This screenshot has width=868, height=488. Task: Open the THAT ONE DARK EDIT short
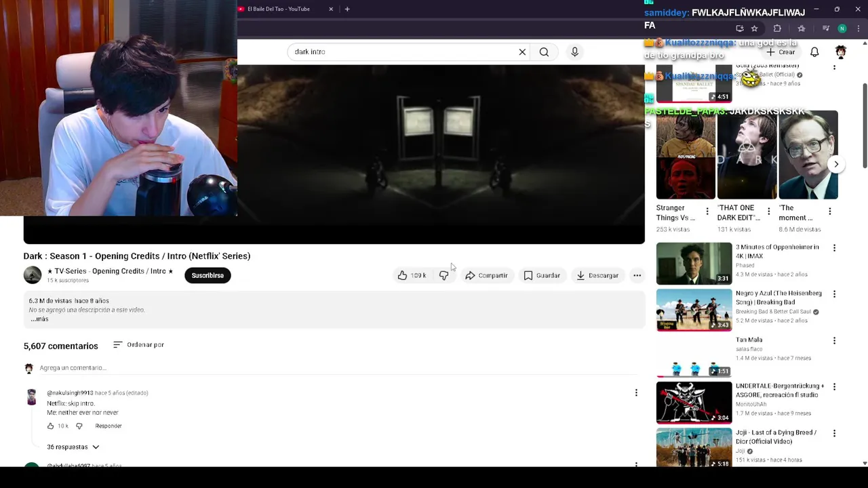(747, 155)
